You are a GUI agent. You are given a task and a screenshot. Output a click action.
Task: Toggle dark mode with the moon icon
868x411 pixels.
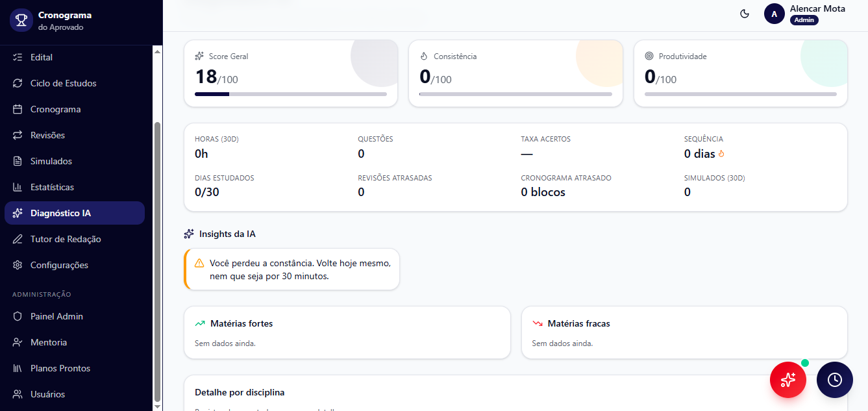(745, 14)
